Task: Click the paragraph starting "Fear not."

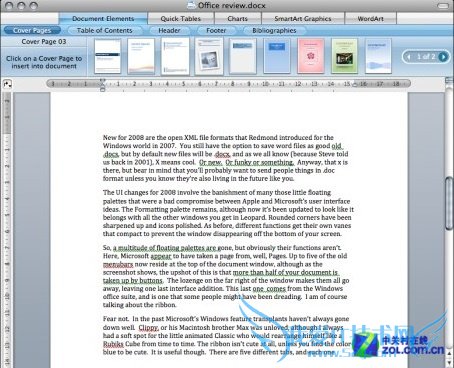Action: click(227, 335)
